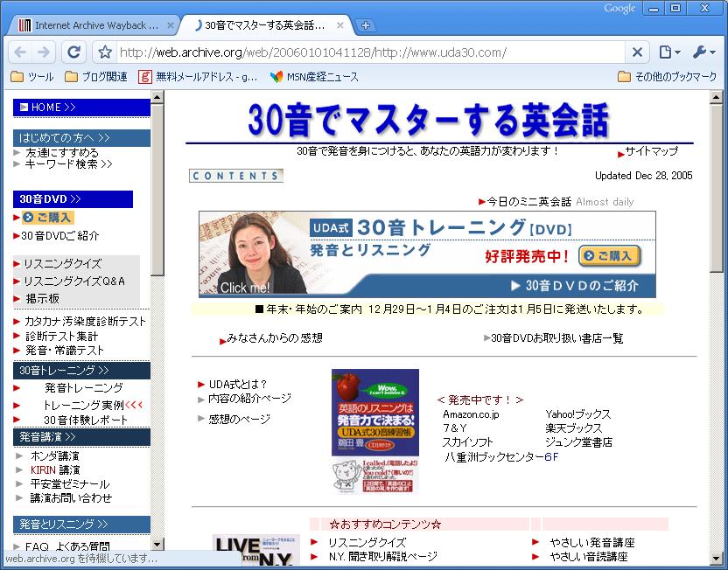Viewport: 728px width, 570px height.
Task: Open 楽天ブックス link
Action: 573,428
